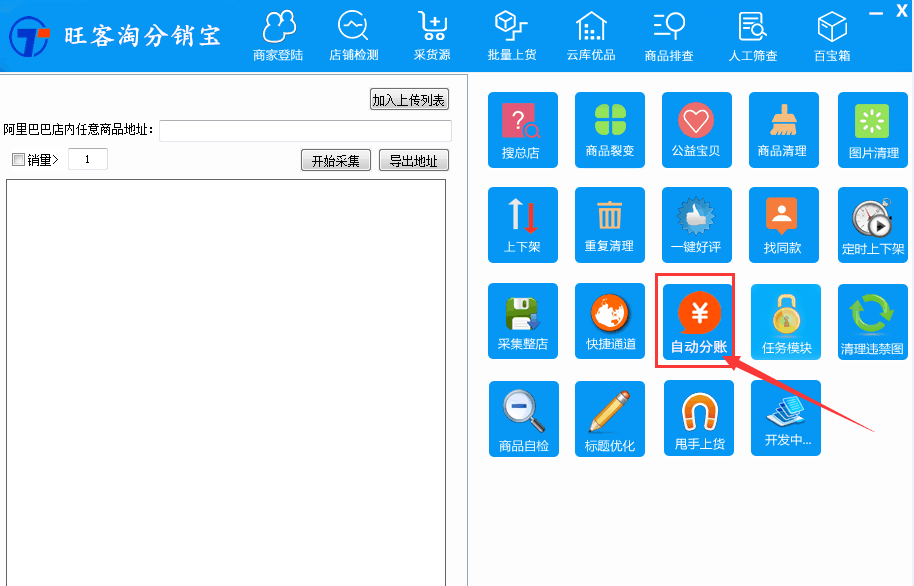Select the 定时上下架 scheduled listing tool

pos(870,224)
